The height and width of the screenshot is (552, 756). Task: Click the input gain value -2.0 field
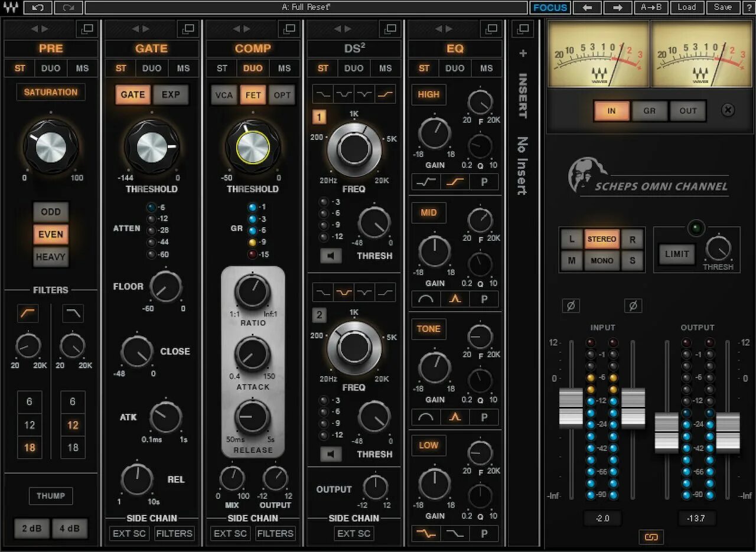602,518
